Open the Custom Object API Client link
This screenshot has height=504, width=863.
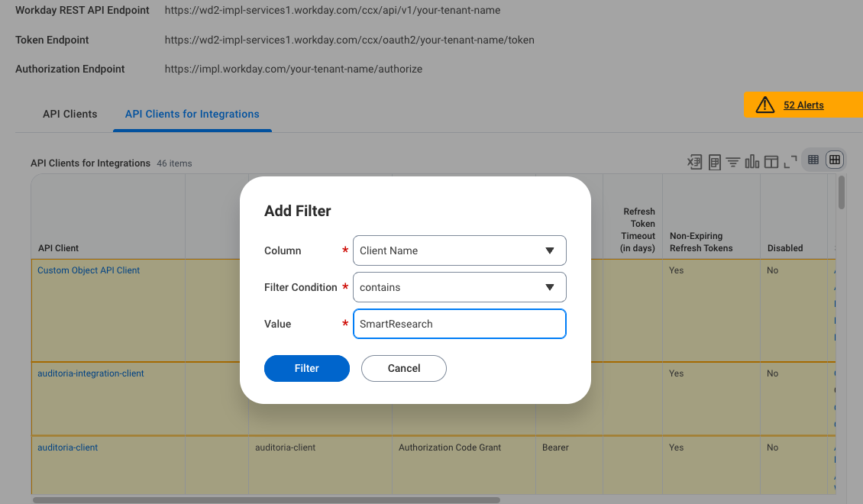pos(89,270)
